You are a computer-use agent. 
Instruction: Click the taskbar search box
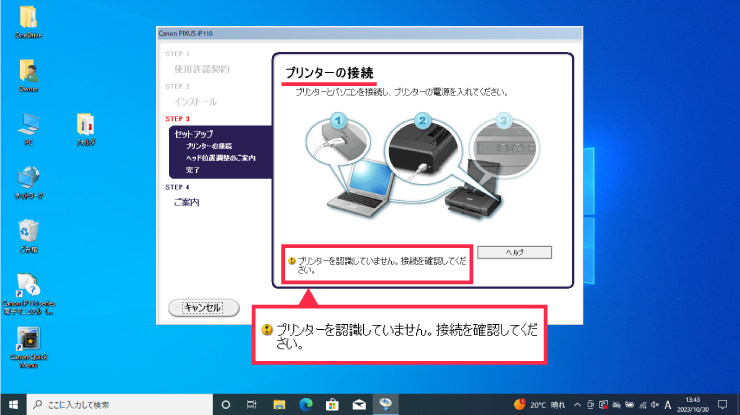click(120, 404)
